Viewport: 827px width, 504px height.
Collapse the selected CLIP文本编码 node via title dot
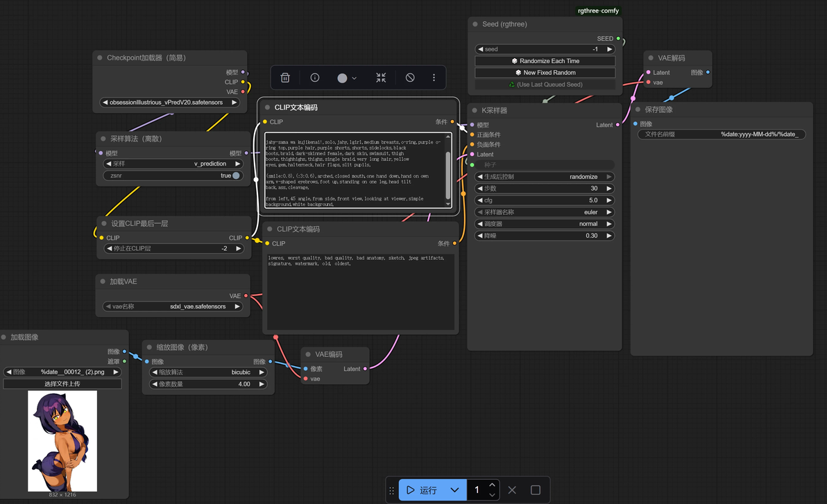coord(267,107)
